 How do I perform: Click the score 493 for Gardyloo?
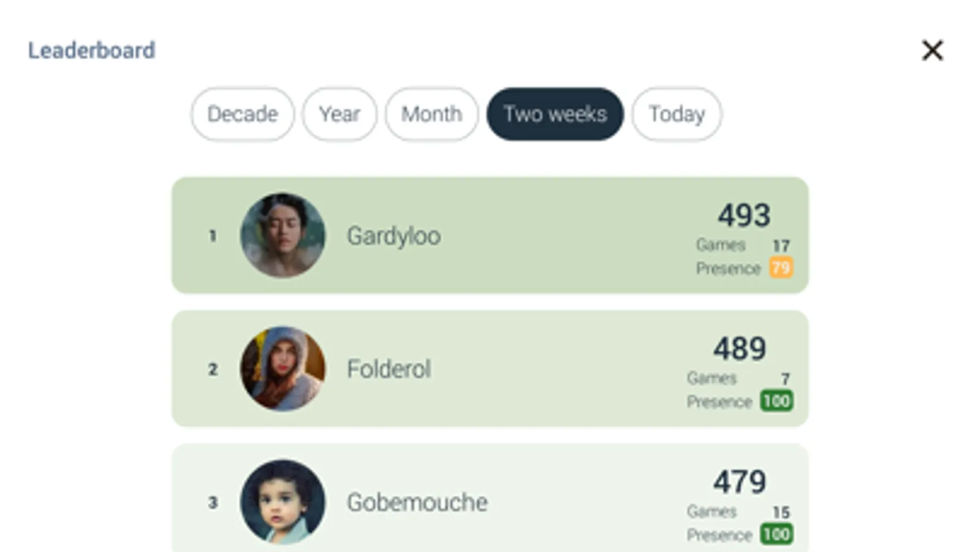[744, 215]
